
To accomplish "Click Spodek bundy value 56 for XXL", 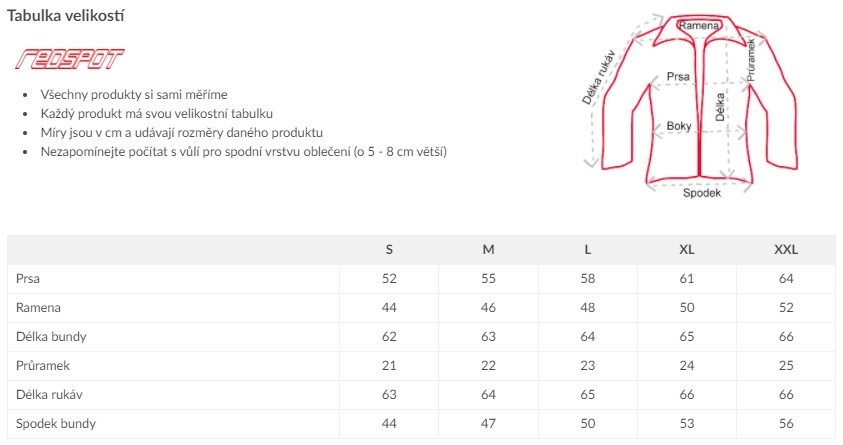I will coord(786,424).
